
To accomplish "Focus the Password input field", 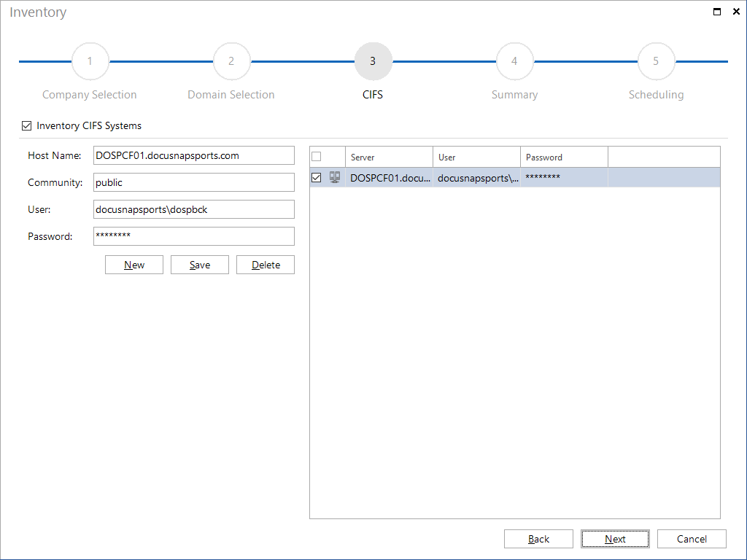I will coord(194,236).
